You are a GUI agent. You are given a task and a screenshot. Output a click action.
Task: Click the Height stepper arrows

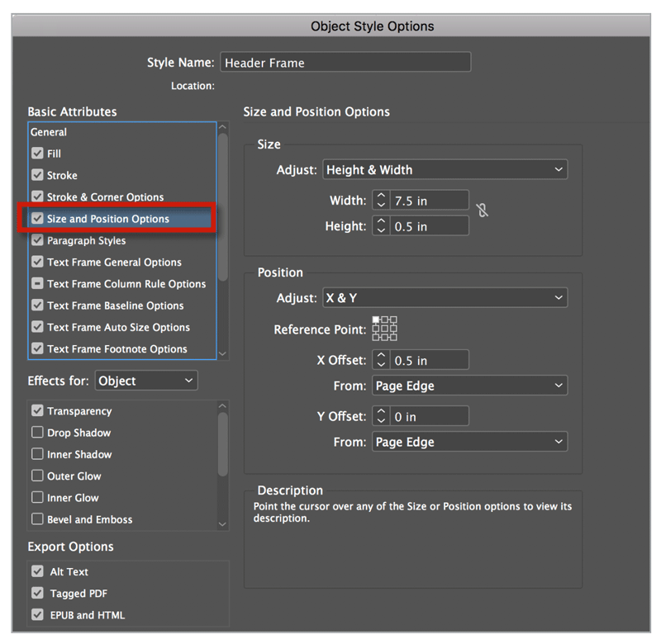pos(380,225)
